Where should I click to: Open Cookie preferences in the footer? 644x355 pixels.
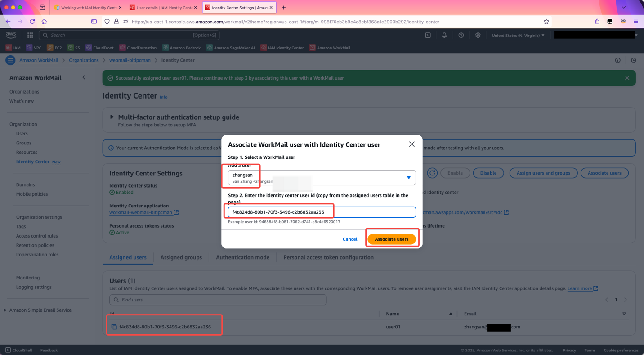[621, 350]
